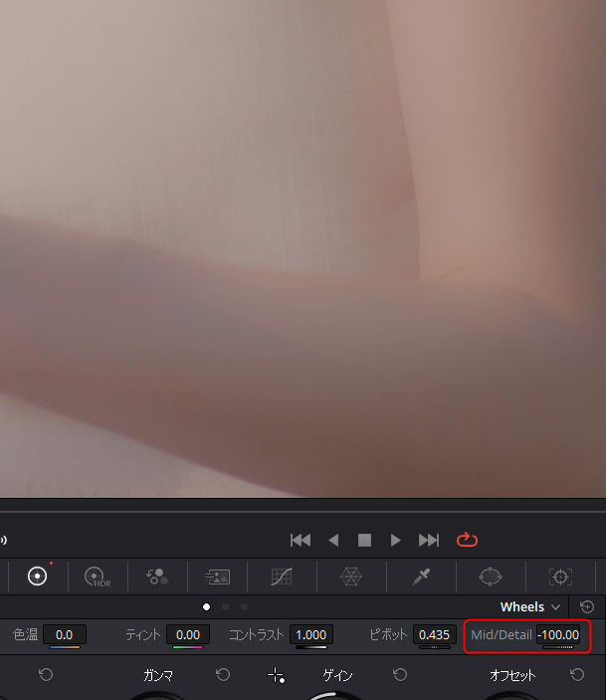Switch to third page dot of wheels
Screen dimensions: 606x700
(245, 606)
